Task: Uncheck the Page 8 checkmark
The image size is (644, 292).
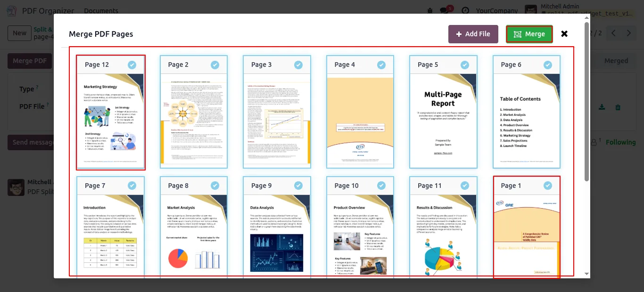Action: click(215, 186)
